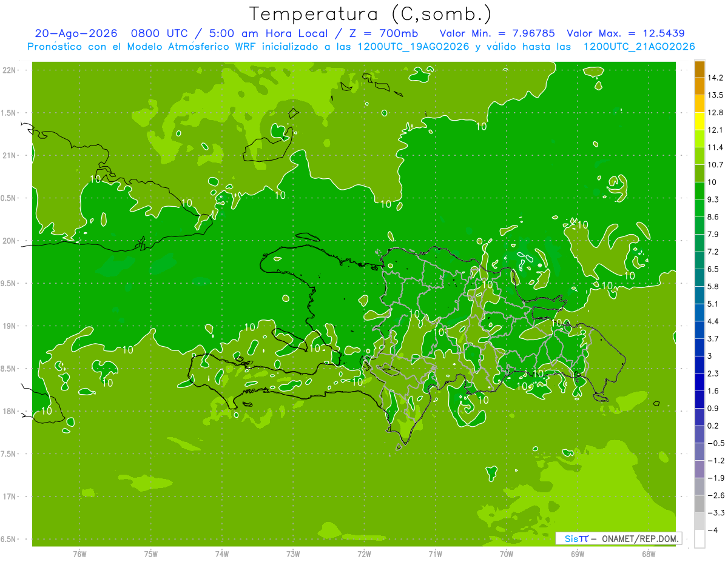Click the '-1.9' value on color scale
The image size is (728, 562).
(x=716, y=478)
